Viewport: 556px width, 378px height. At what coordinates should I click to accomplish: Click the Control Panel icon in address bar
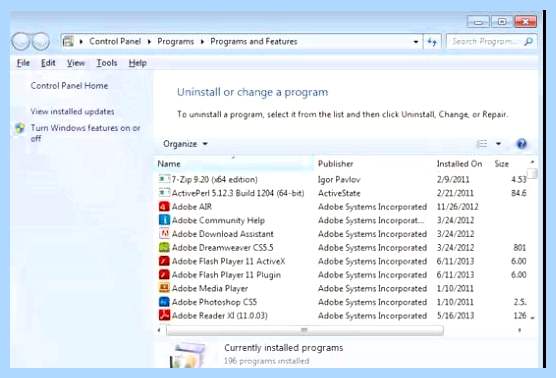(68, 41)
